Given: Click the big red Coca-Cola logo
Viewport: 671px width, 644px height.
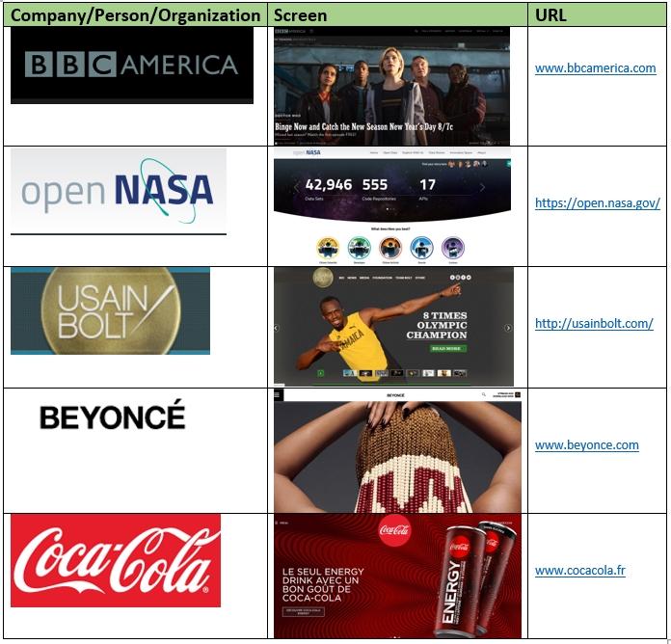Looking at the screenshot, I should [x=116, y=560].
